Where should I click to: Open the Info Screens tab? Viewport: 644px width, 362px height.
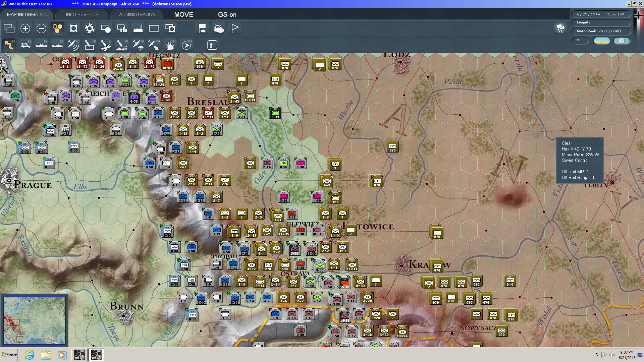point(82,14)
